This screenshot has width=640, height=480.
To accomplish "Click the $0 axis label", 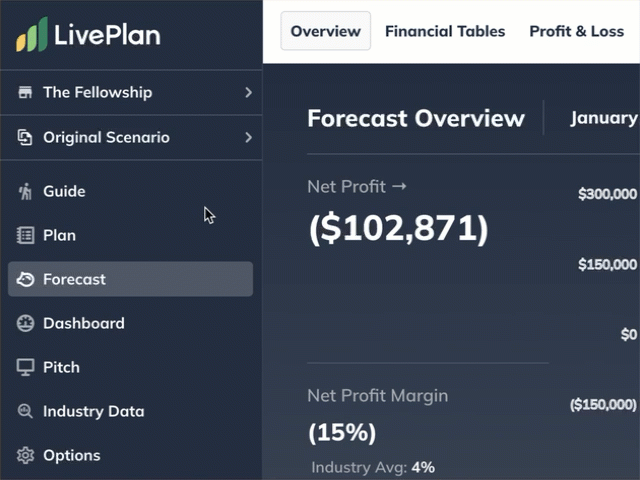I will (629, 335).
